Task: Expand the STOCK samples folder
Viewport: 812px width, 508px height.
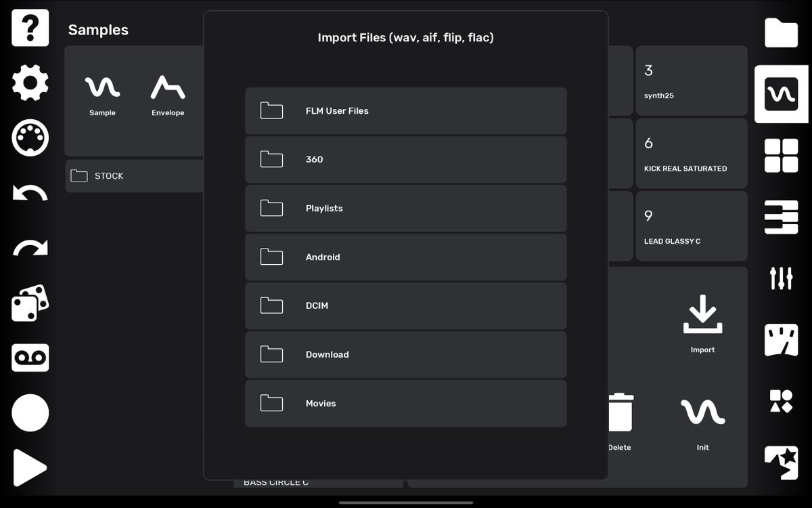Action: click(x=135, y=176)
